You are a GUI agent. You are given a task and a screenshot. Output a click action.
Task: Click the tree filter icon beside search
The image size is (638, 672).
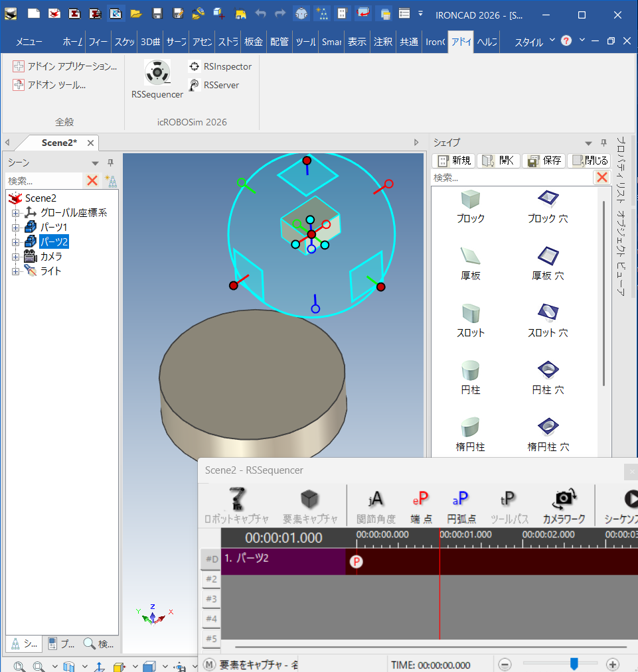point(111,181)
